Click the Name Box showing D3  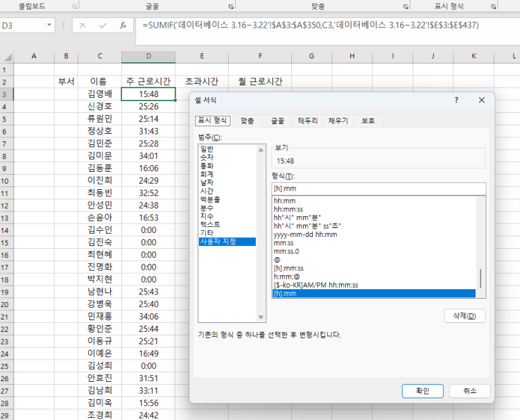pos(22,25)
